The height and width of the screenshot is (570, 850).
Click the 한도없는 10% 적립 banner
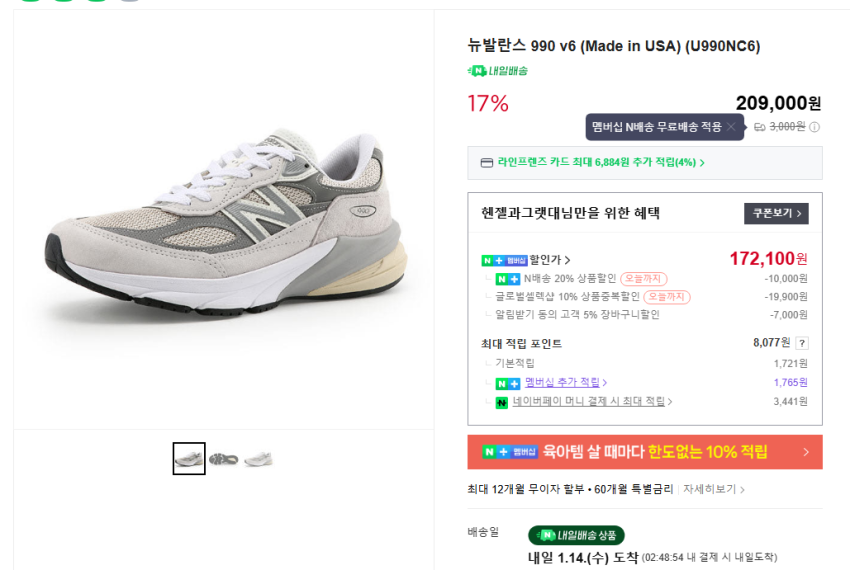[x=644, y=452]
